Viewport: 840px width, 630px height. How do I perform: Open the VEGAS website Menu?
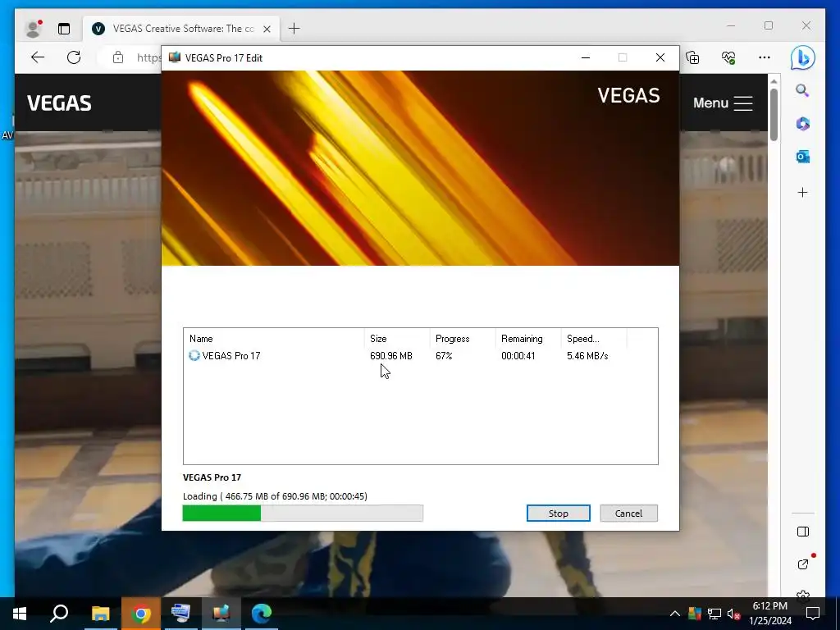[723, 103]
